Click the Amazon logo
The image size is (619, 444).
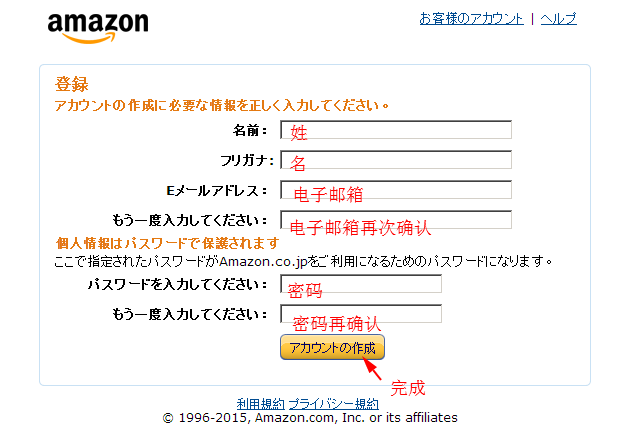pyautogui.click(x=97, y=26)
